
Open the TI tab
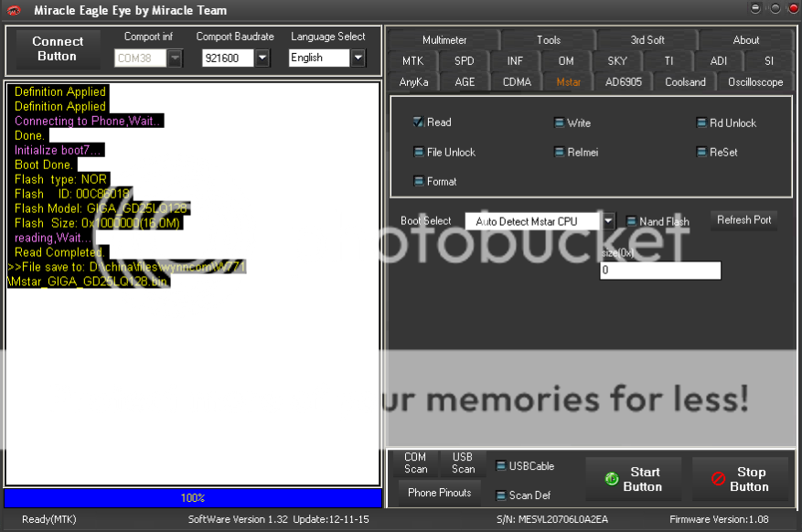click(x=668, y=61)
